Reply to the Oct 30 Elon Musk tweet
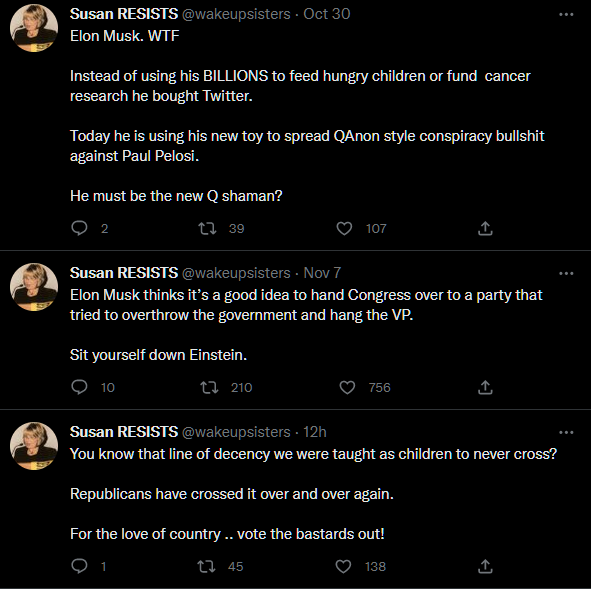This screenshot has height=589, width=591. (x=79, y=228)
